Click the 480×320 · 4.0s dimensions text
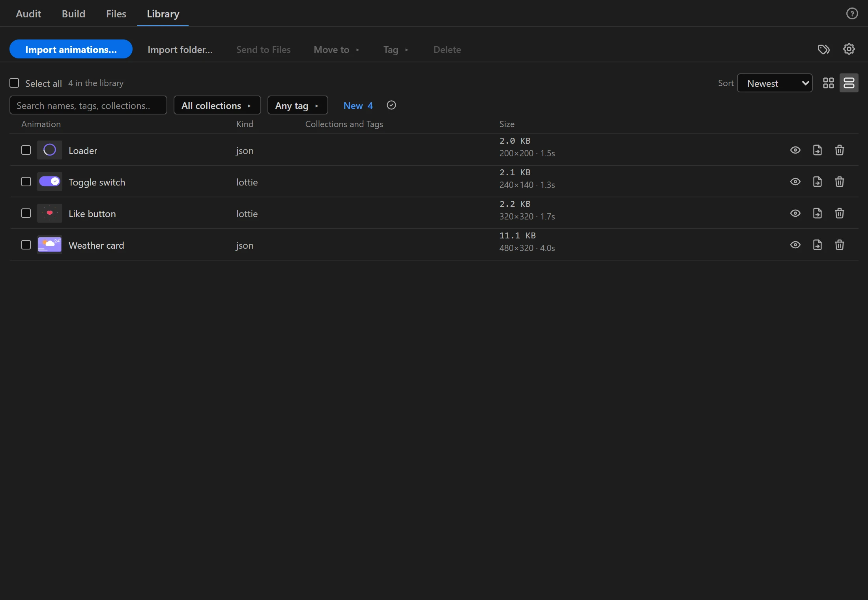Viewport: 868px width, 600px height. point(527,248)
